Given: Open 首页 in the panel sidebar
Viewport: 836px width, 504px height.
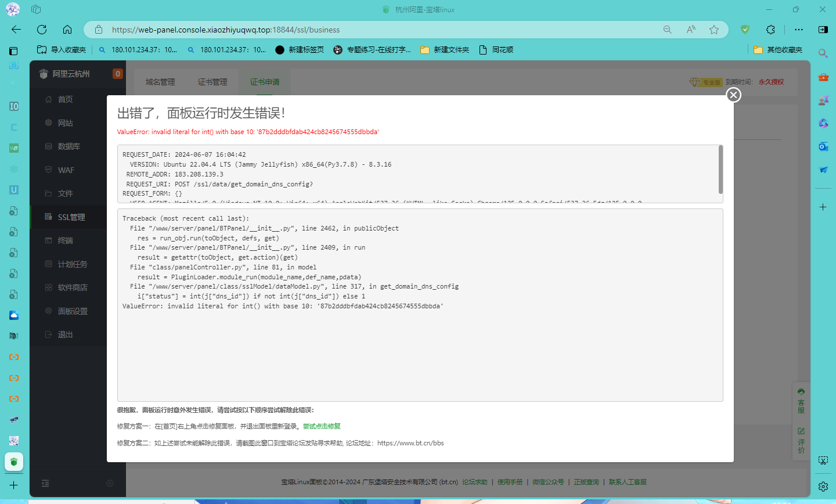Looking at the screenshot, I should click(65, 99).
